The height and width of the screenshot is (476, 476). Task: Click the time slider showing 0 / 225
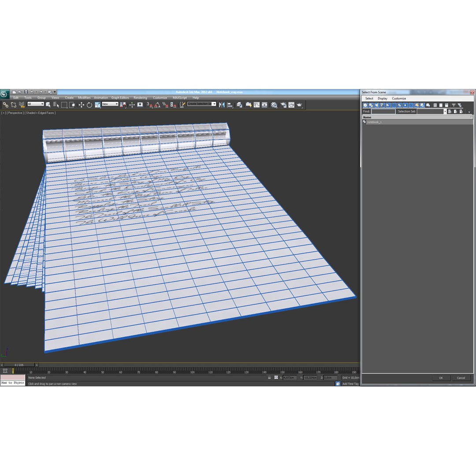pyautogui.click(x=19, y=365)
